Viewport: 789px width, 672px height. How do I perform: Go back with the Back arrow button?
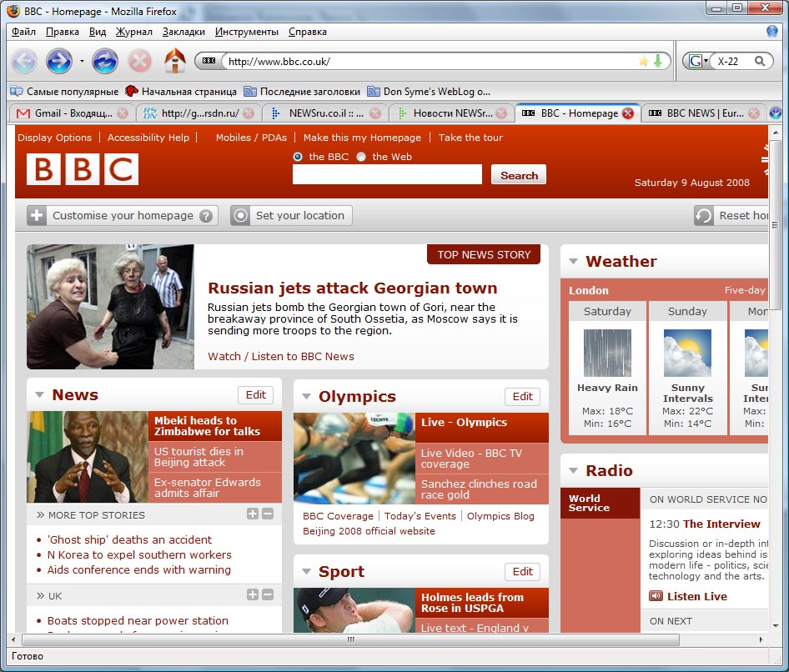tap(24, 62)
